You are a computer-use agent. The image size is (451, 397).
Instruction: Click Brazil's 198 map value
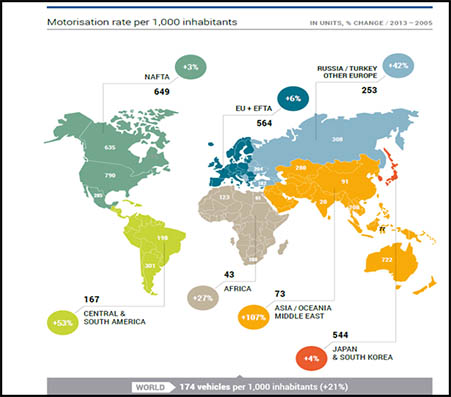(162, 238)
